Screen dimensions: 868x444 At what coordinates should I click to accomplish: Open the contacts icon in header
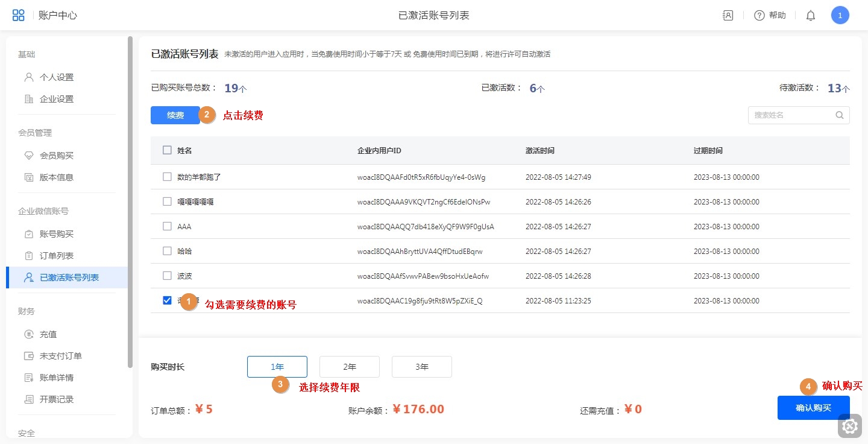click(x=728, y=16)
